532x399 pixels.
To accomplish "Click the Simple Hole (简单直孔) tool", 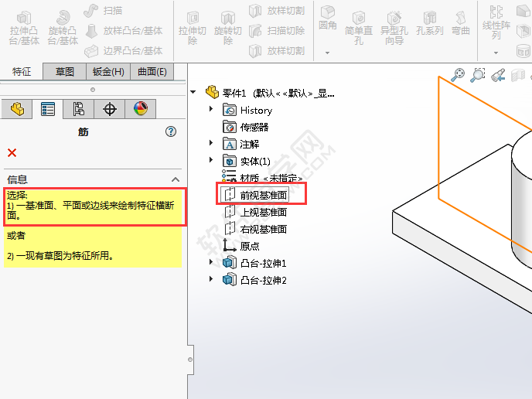I will [359, 29].
